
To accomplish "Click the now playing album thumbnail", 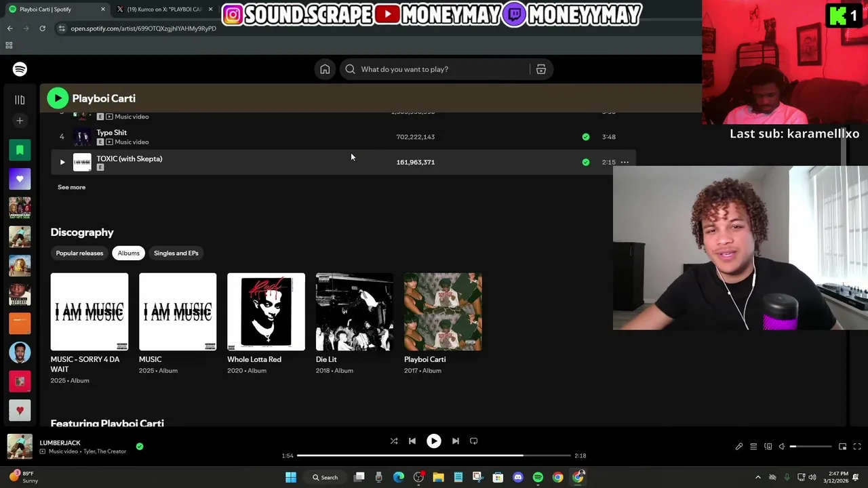I will pyautogui.click(x=20, y=447).
